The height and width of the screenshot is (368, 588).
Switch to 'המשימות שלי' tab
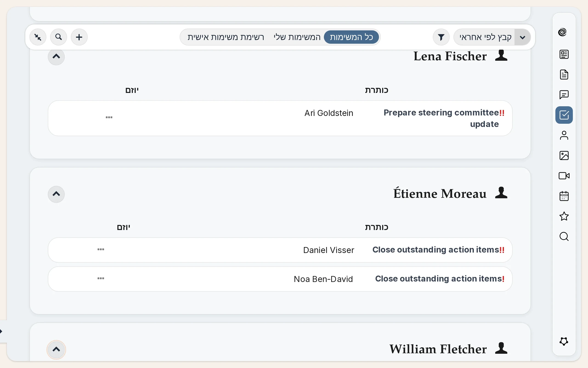point(297,37)
